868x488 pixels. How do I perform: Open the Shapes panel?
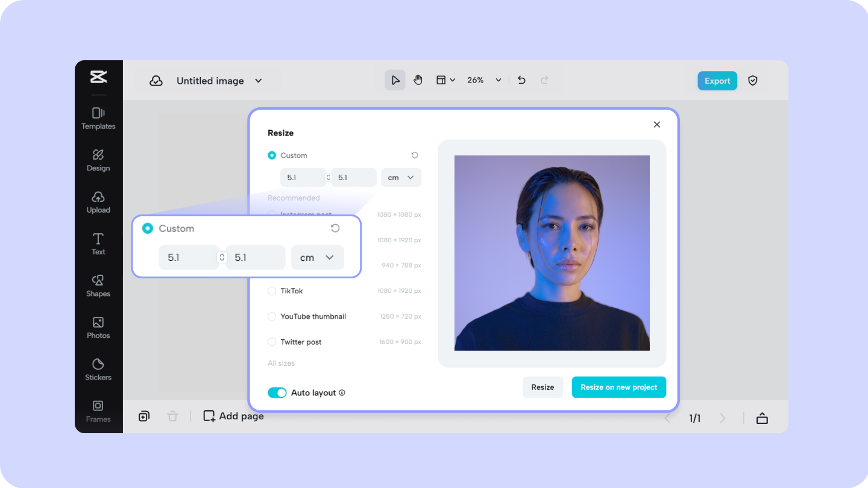click(98, 286)
